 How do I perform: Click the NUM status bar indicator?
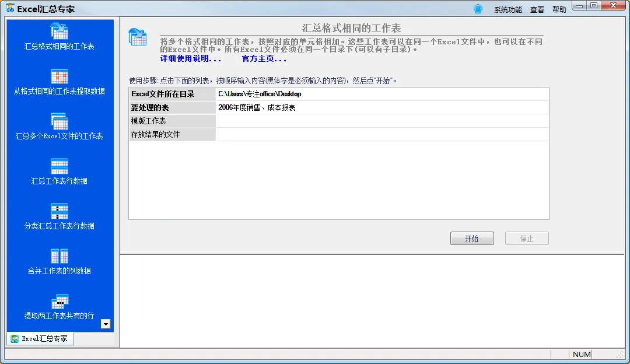pyautogui.click(x=582, y=354)
